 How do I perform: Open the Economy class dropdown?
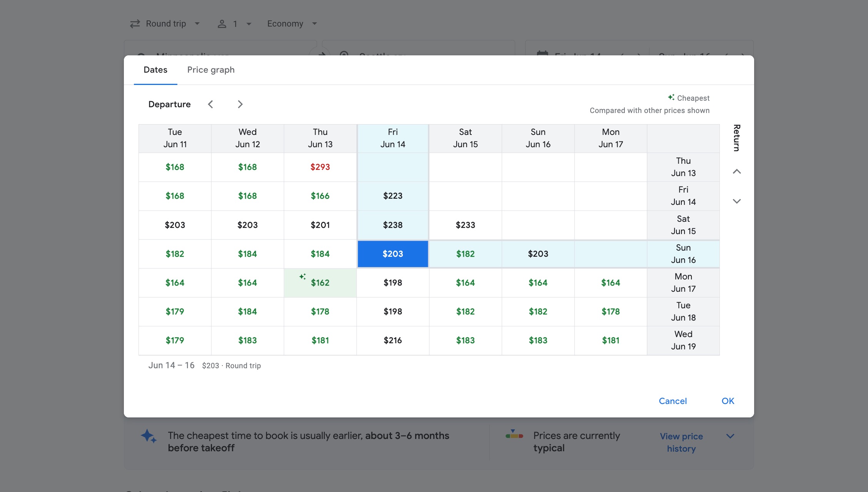pos(292,24)
